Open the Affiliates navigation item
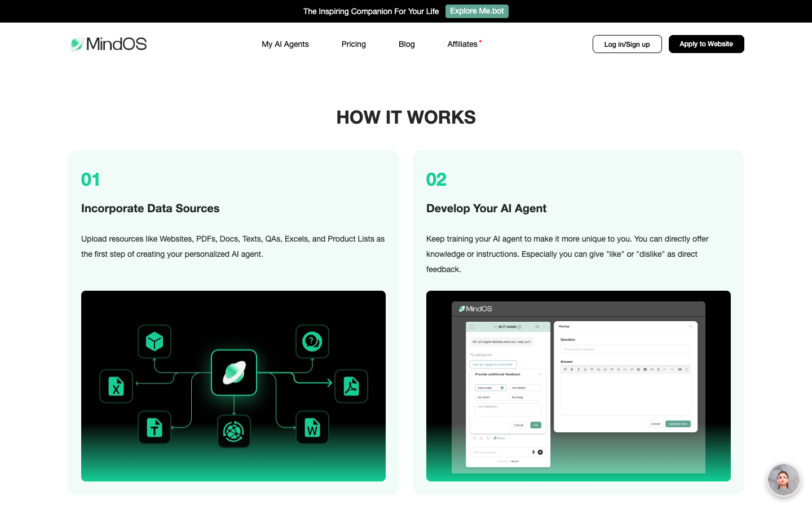 (462, 44)
